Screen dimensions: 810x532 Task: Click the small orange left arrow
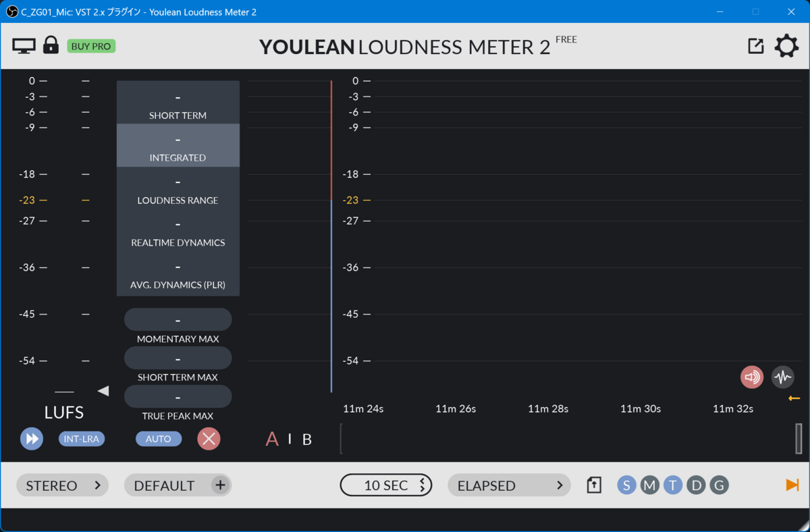pyautogui.click(x=794, y=398)
